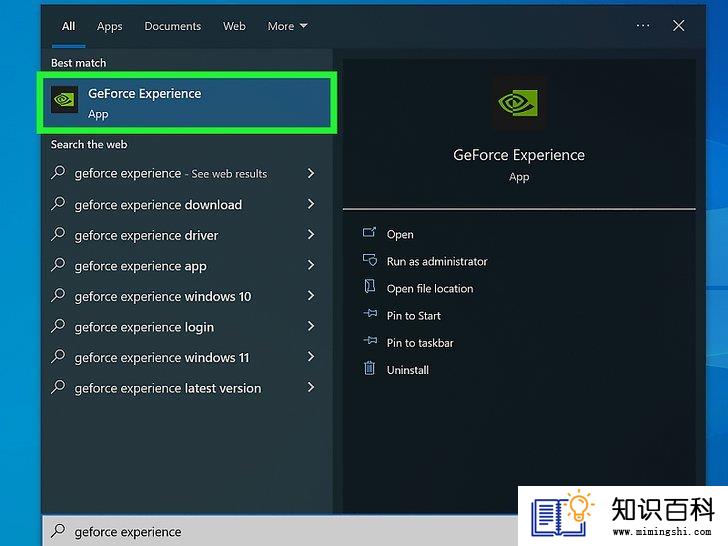The image size is (728, 546).
Task: Click Open action for GeForce Experience
Action: (x=400, y=234)
